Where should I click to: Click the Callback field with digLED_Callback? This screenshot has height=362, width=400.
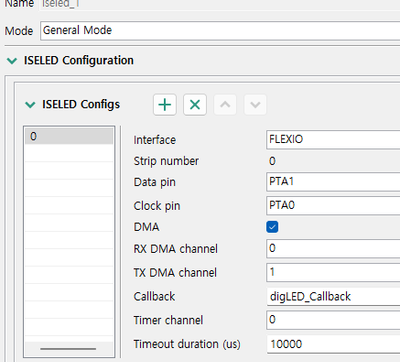333,296
